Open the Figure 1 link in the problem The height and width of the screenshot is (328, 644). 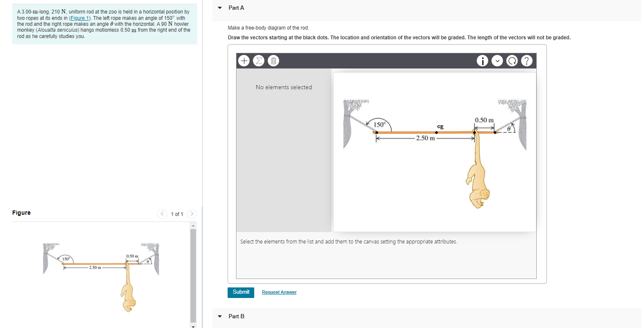[x=80, y=18]
